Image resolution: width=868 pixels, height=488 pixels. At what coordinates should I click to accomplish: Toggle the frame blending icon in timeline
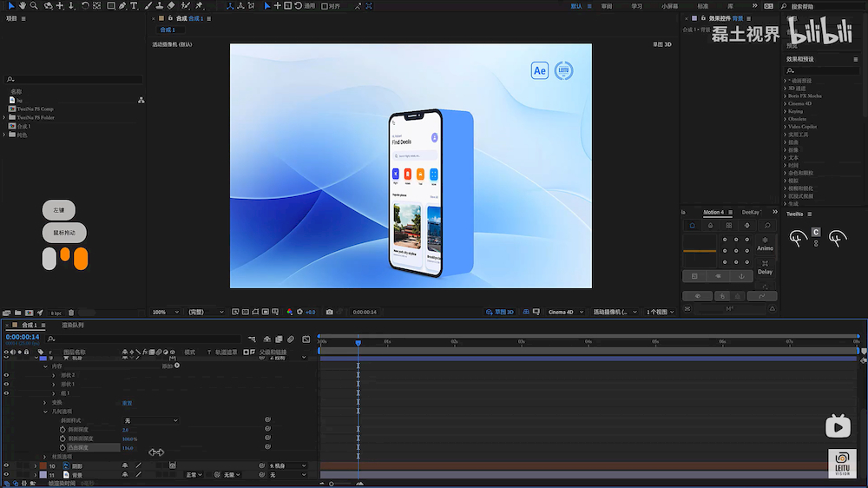[x=279, y=339]
